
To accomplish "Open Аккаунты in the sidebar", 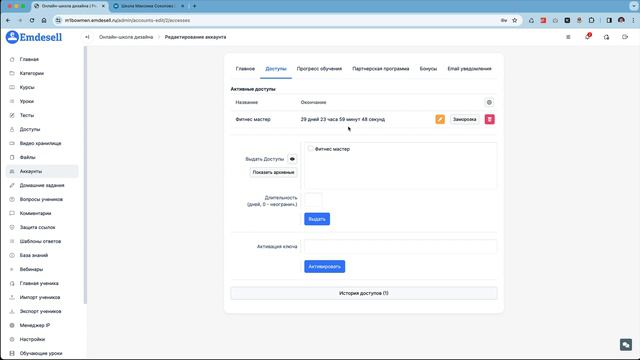I will tap(42, 171).
